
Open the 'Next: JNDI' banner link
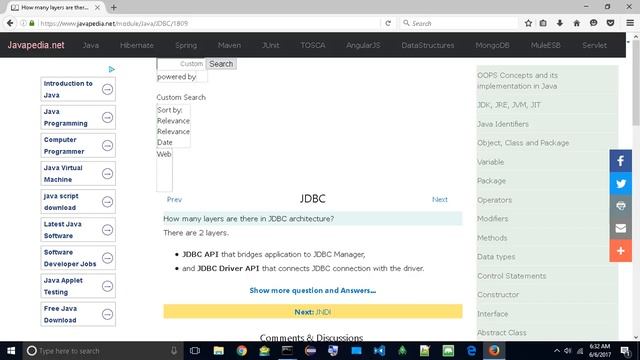pos(313,311)
